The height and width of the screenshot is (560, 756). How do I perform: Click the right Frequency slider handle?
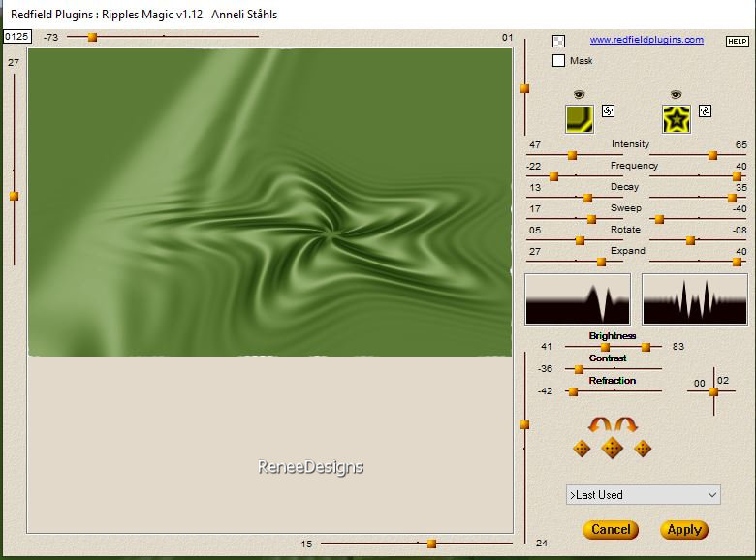[737, 177]
